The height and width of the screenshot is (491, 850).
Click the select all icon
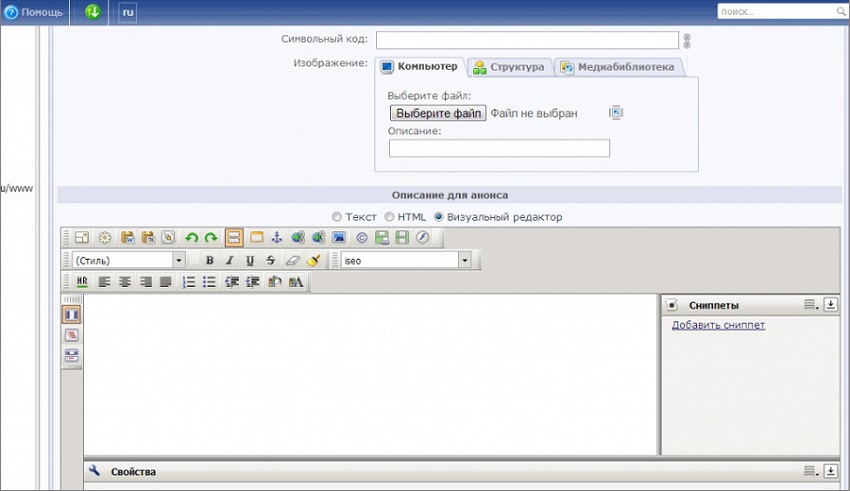pos(168,237)
